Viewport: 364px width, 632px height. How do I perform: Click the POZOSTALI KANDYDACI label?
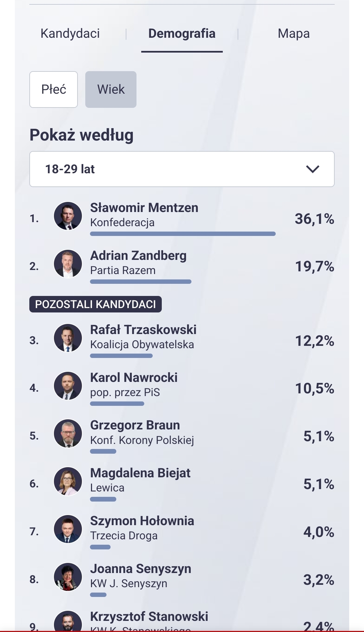pyautogui.click(x=95, y=304)
